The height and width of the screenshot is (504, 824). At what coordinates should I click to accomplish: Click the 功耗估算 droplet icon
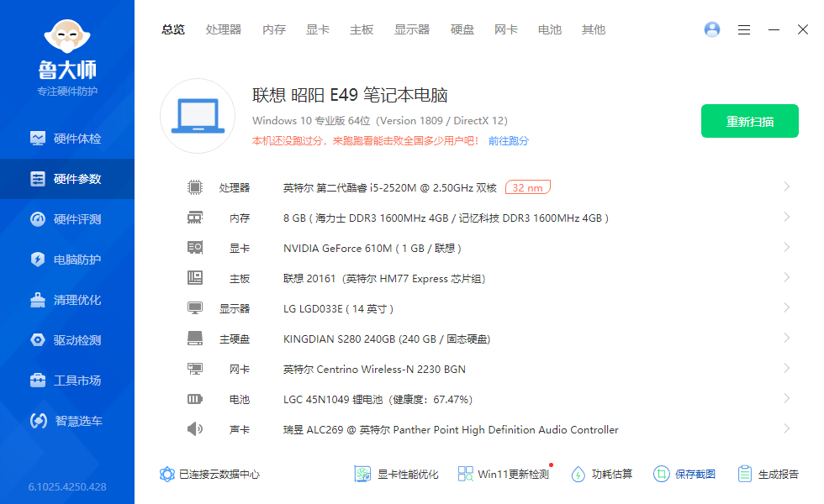pyautogui.click(x=578, y=474)
